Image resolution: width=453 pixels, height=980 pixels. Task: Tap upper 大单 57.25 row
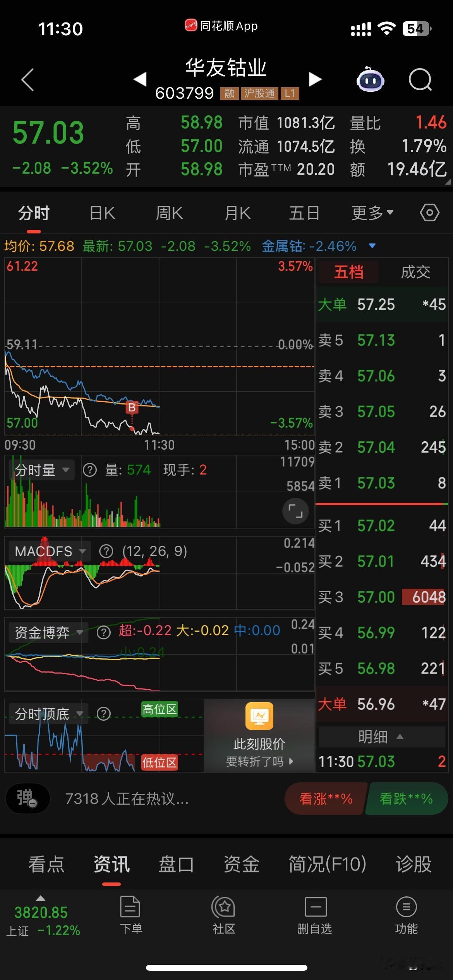(382, 304)
